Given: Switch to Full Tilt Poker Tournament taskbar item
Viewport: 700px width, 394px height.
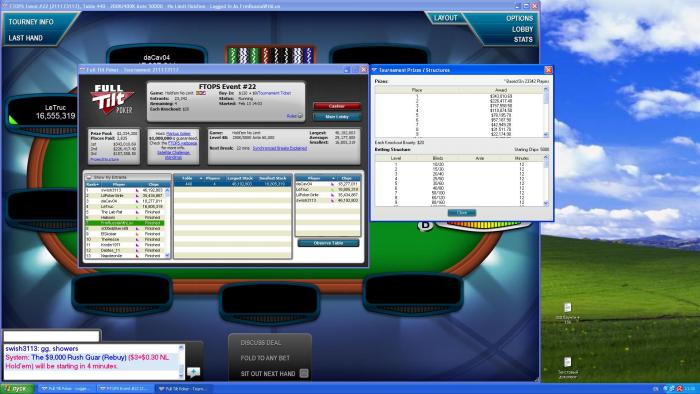Looking at the screenshot, I should [x=183, y=389].
